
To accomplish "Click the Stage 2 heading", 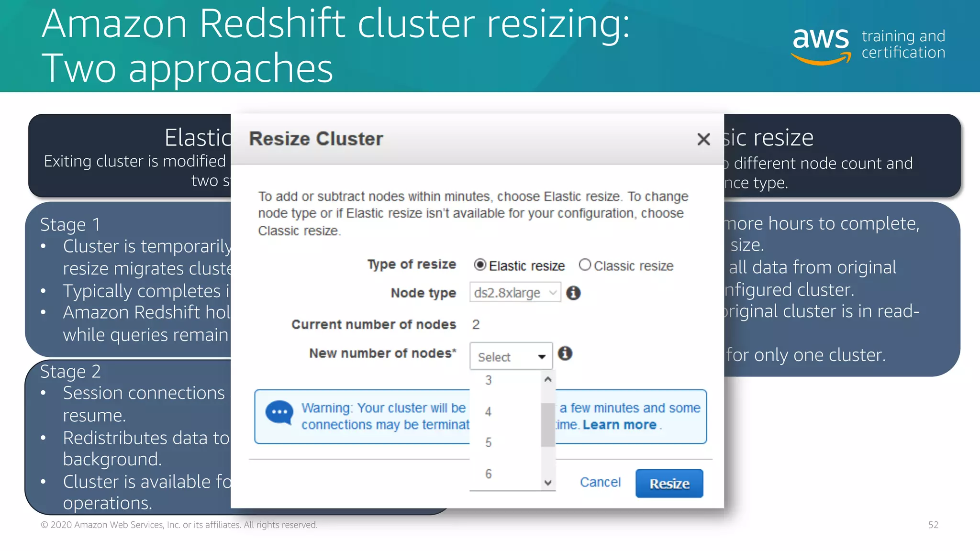I will coord(70,371).
